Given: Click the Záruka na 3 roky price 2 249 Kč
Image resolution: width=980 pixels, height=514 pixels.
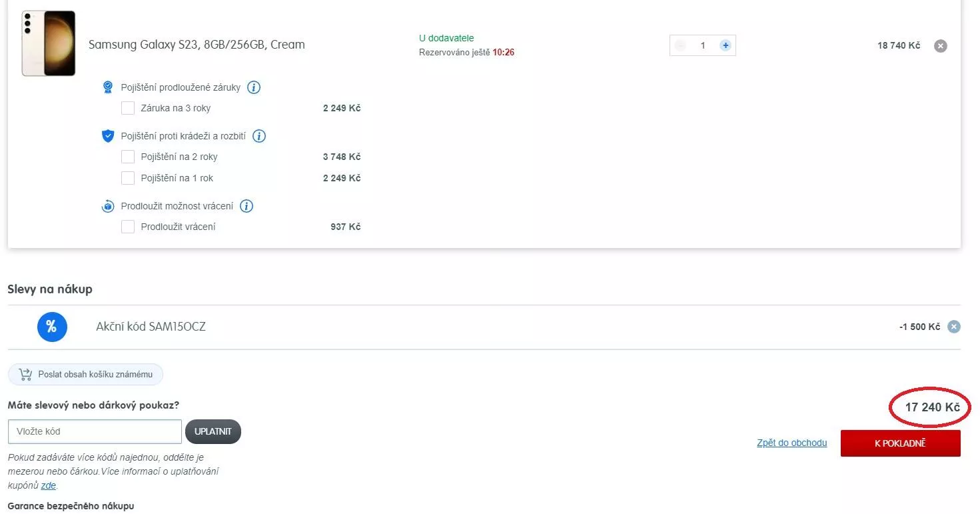Looking at the screenshot, I should 342,108.
